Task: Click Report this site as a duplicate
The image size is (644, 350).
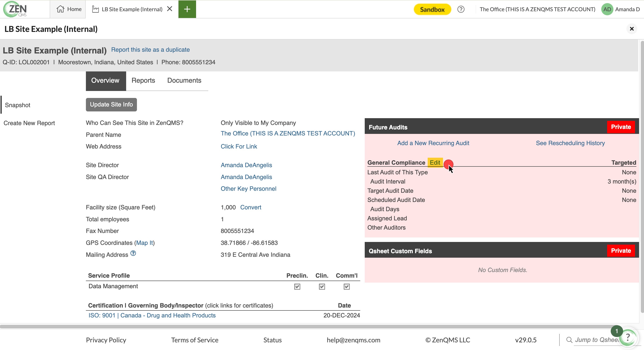Action: (150, 50)
